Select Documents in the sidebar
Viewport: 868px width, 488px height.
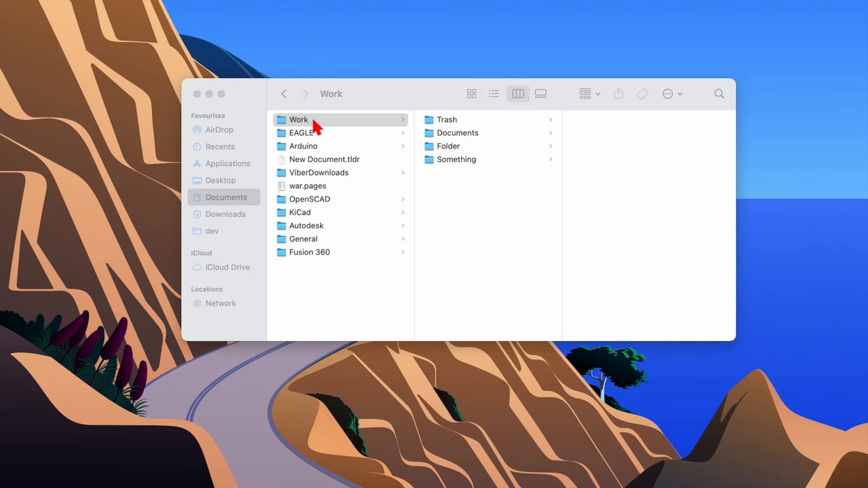click(224, 197)
